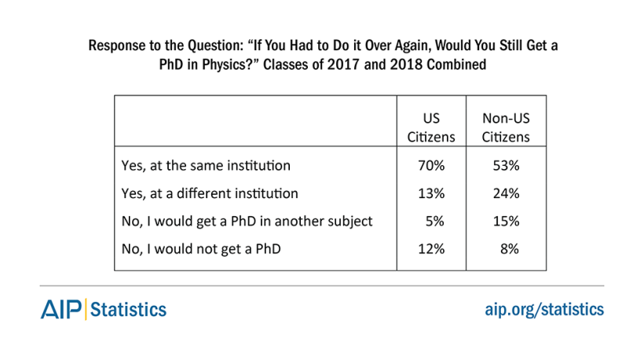The width and height of the screenshot is (644, 349).
Task: Click the AIP logo letters
Action: pyautogui.click(x=60, y=309)
